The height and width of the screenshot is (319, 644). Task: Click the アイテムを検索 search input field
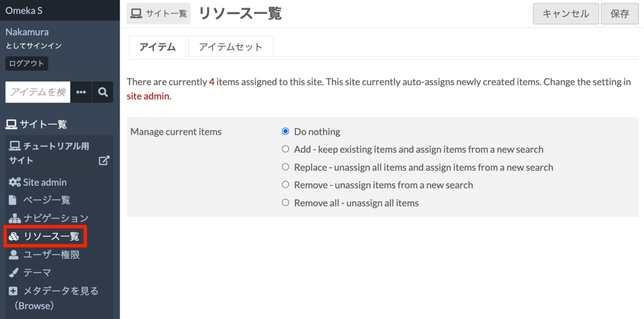(x=38, y=92)
